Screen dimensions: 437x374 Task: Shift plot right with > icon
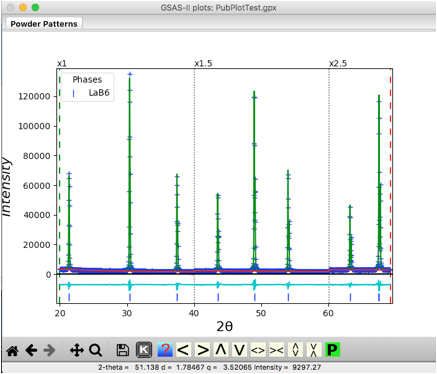pos(202,350)
